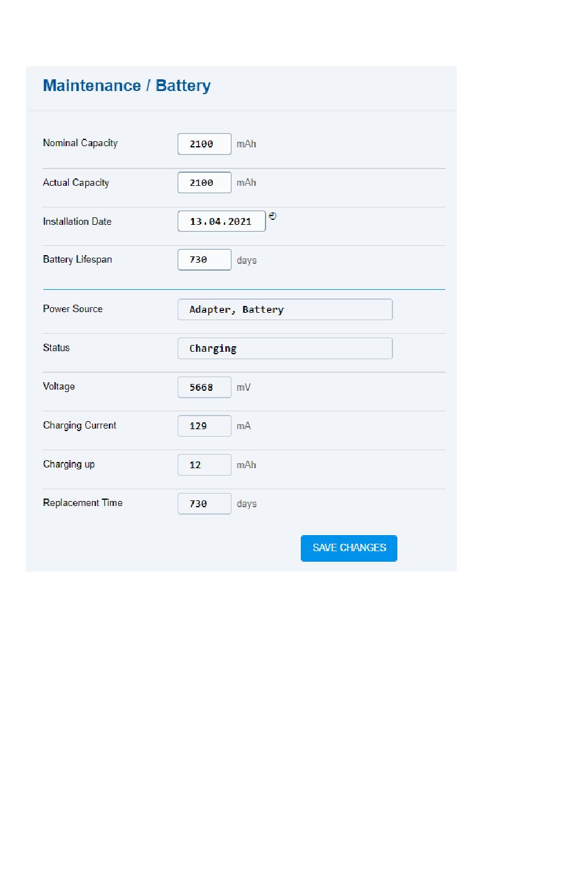Click the SAVE CHANGES button
The width and height of the screenshot is (588, 872).
[x=349, y=548]
